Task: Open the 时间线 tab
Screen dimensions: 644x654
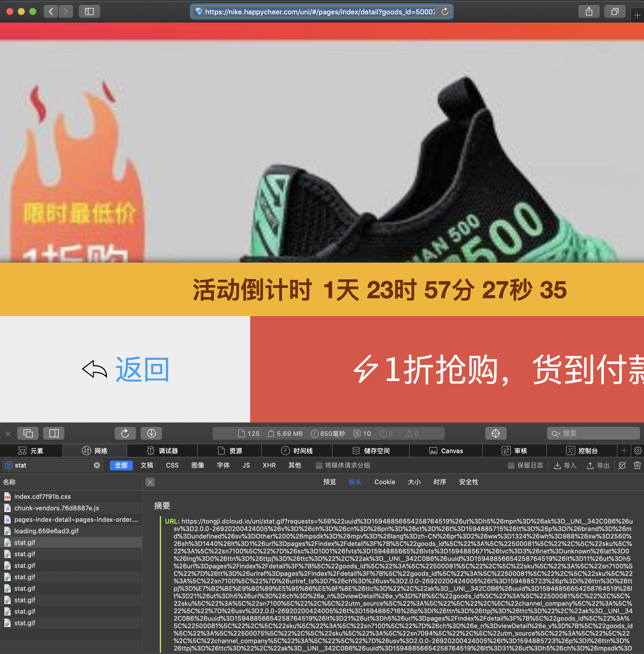Action: (x=297, y=451)
